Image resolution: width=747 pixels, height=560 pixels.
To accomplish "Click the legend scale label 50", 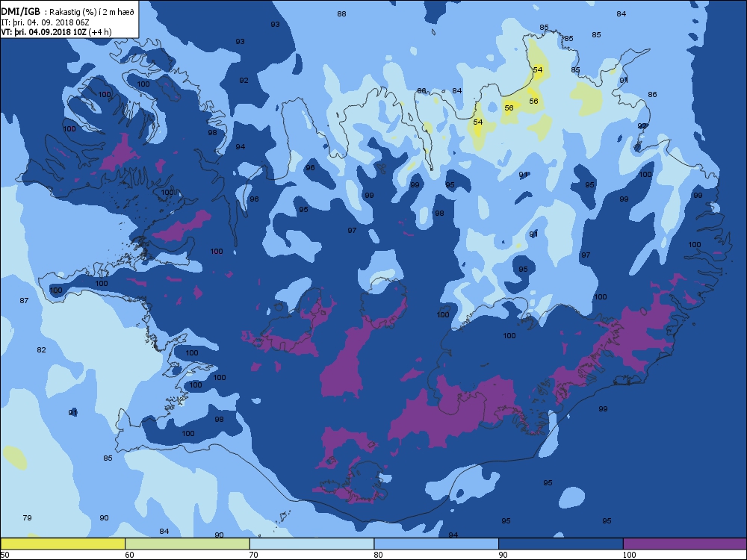I will 4,555.
